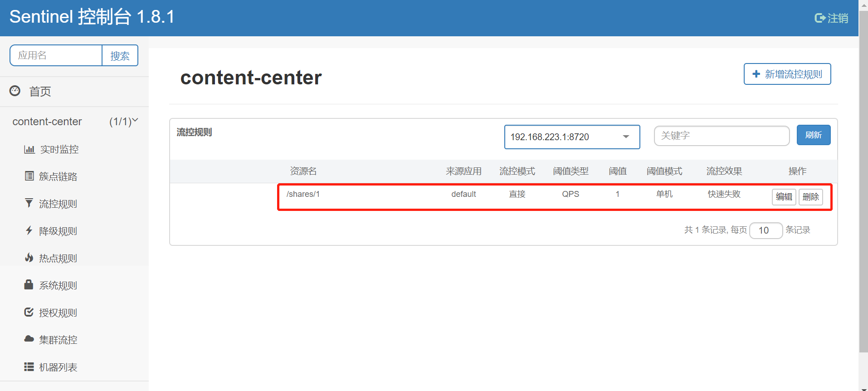Click the 搜索 button
Screen dimensions: 868x391
click(120, 55)
